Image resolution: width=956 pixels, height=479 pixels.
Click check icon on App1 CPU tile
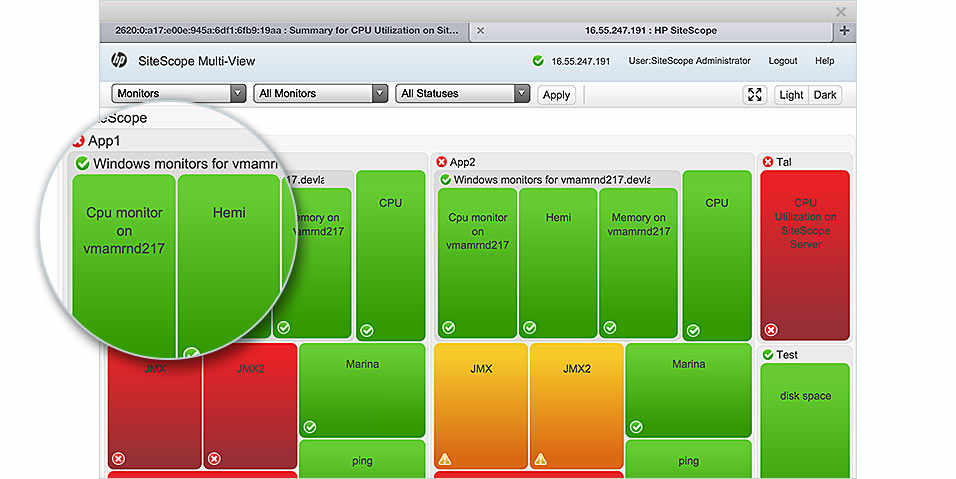pos(366,330)
